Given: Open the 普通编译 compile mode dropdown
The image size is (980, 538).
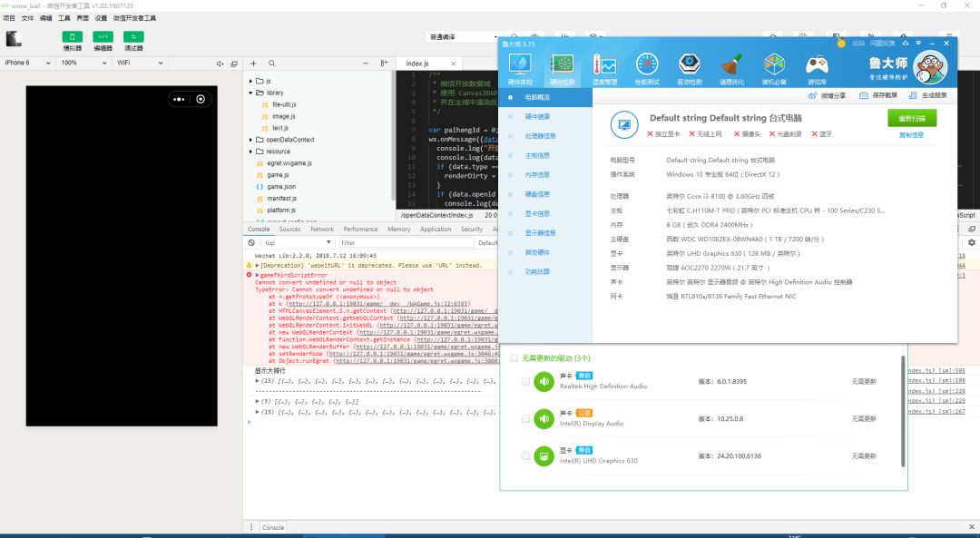Looking at the screenshot, I should click(463, 37).
